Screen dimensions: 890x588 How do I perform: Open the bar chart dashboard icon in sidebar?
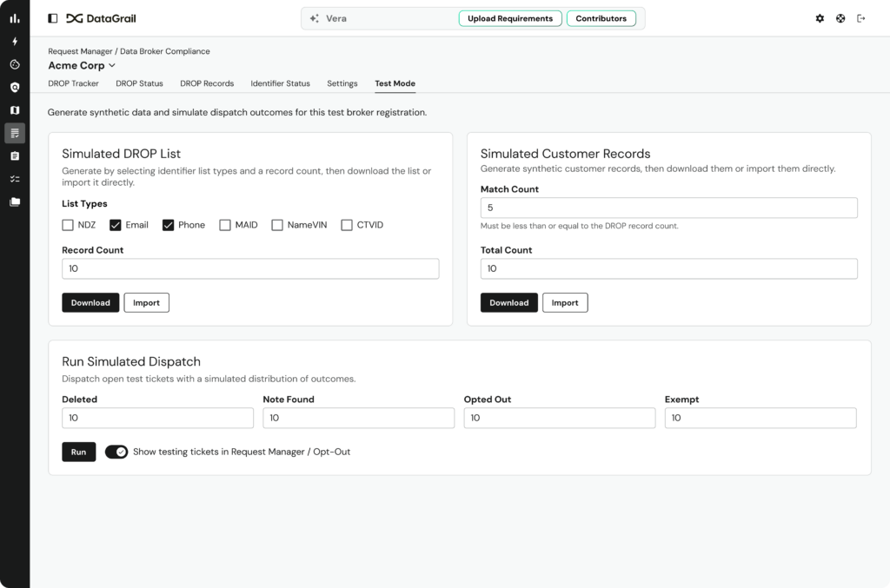coord(15,19)
